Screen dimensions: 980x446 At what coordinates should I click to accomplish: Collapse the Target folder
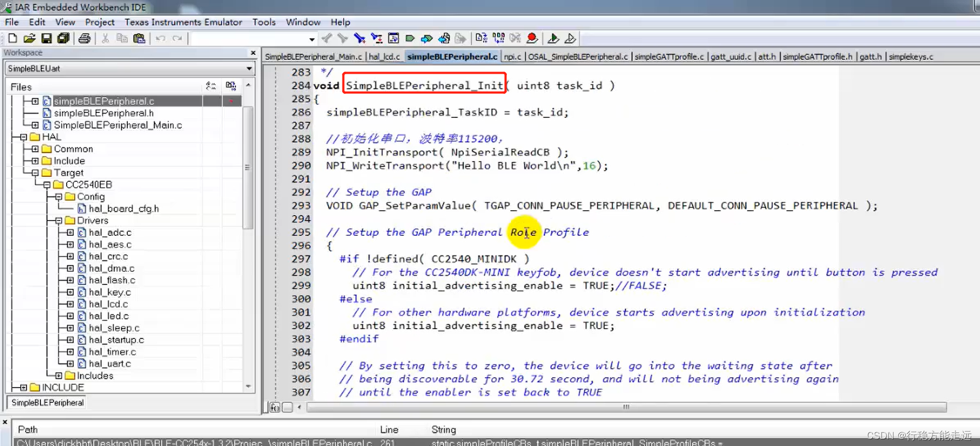pos(35,173)
